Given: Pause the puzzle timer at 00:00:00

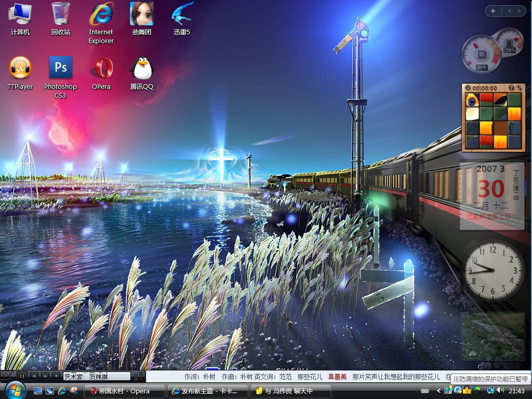Looking at the screenshot, I should point(468,88).
